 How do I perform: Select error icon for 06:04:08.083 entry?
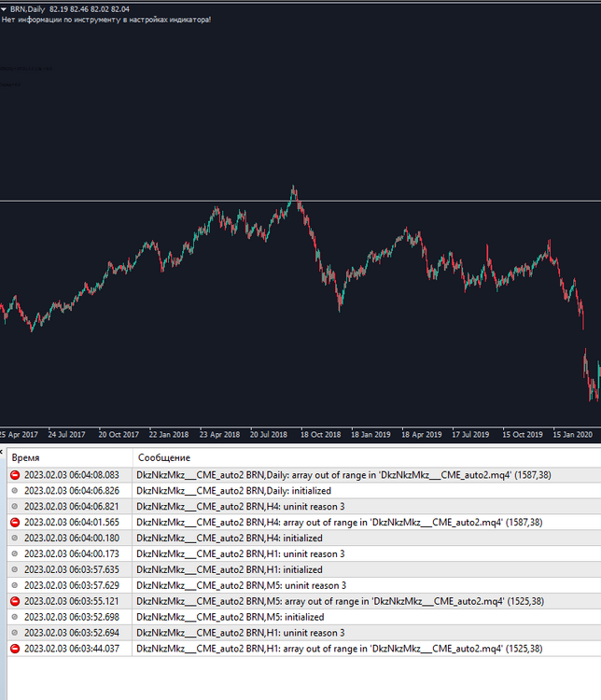pyautogui.click(x=15, y=475)
